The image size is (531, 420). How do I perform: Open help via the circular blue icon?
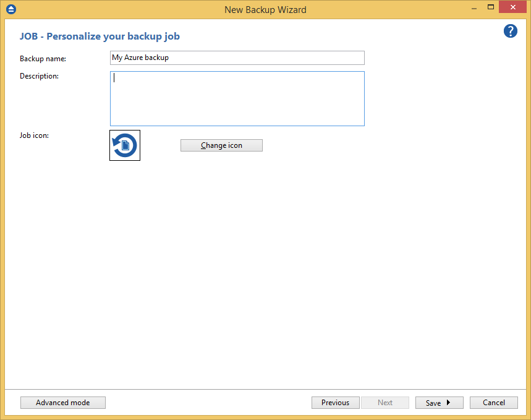(510, 31)
